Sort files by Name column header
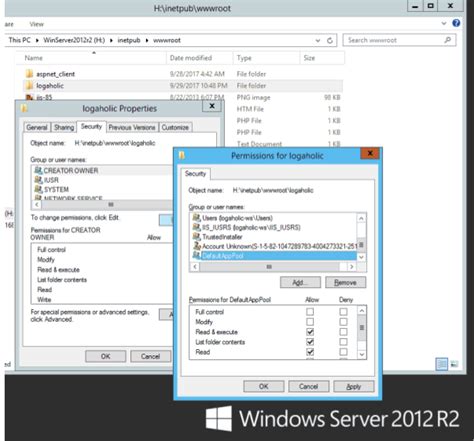 [91, 58]
